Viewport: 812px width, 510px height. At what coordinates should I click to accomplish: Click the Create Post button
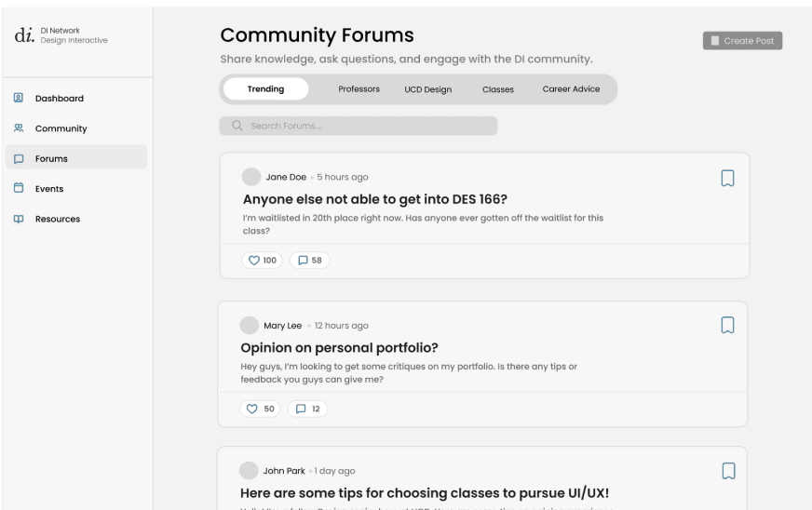[x=742, y=41]
